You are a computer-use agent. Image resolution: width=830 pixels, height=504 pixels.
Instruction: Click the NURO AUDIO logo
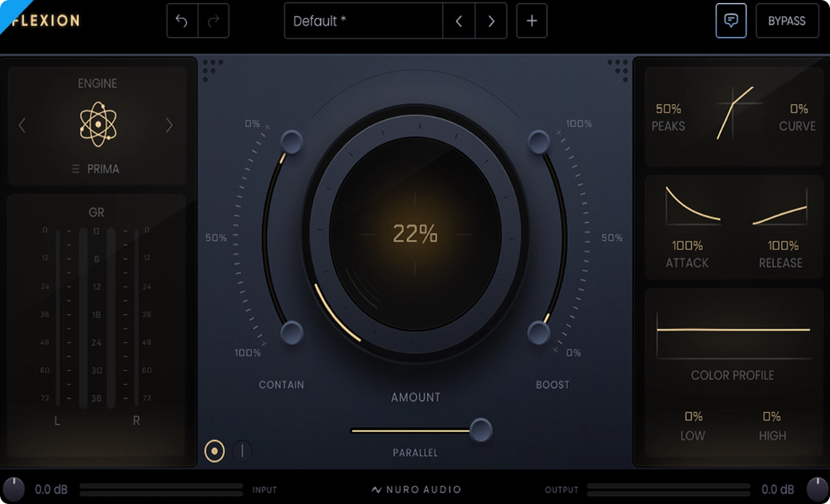click(415, 489)
